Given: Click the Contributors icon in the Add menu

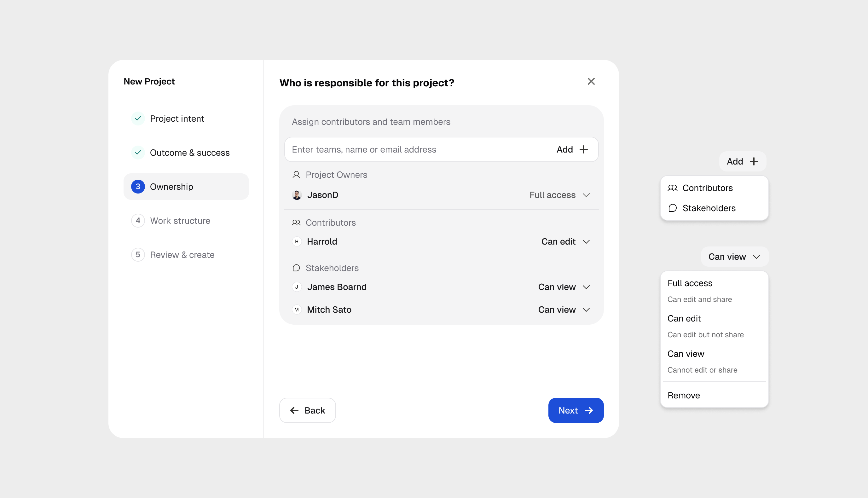Looking at the screenshot, I should 672,188.
